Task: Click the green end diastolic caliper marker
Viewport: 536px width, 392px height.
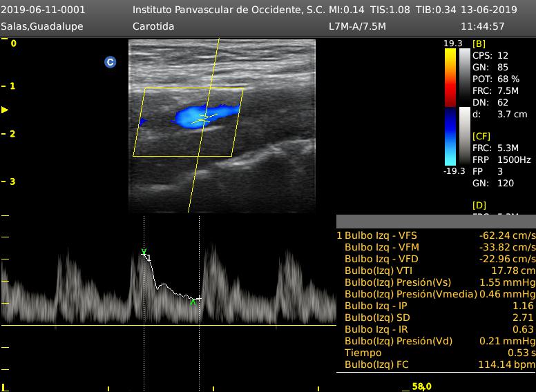Action: pyautogui.click(x=193, y=301)
